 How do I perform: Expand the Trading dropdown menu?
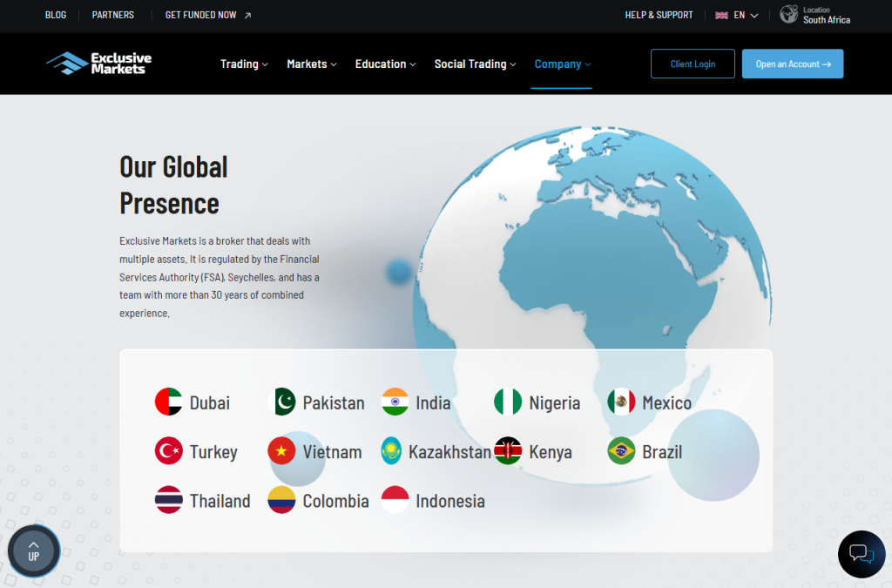pos(244,64)
